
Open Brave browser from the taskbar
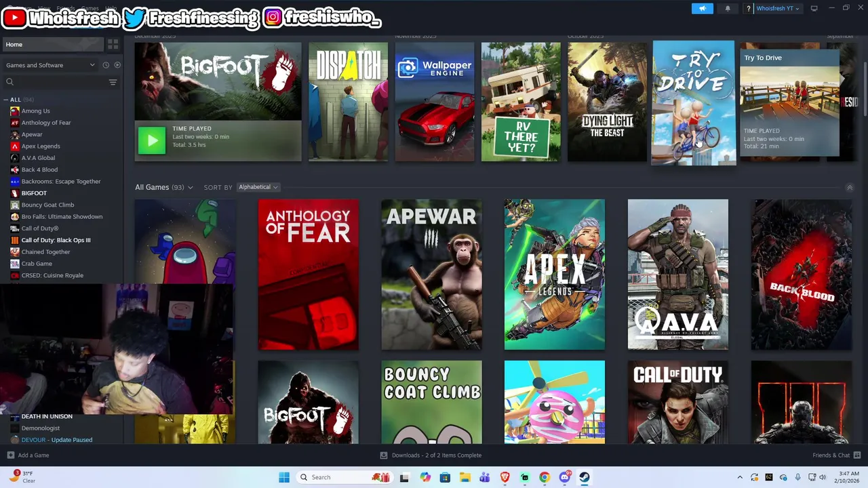505,477
